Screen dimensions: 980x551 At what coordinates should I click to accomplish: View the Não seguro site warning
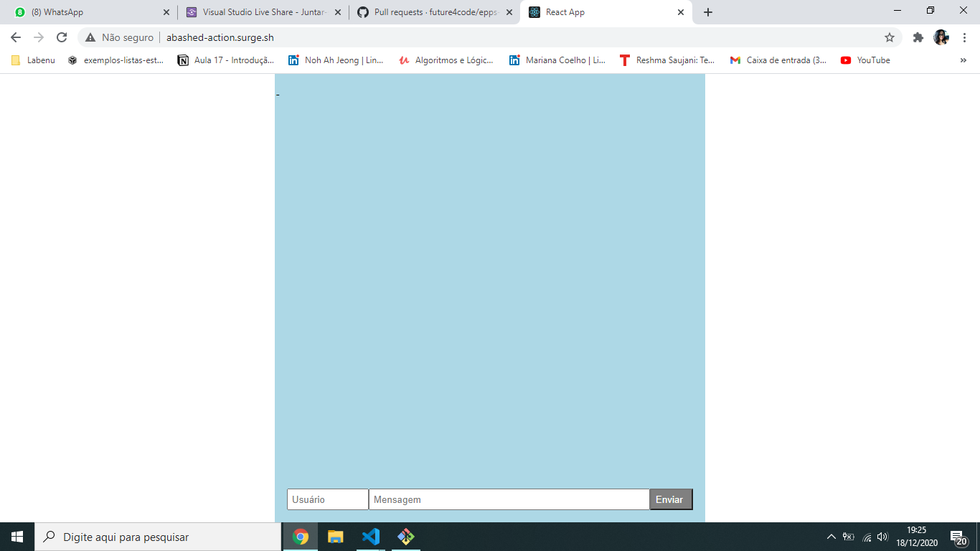click(x=119, y=37)
